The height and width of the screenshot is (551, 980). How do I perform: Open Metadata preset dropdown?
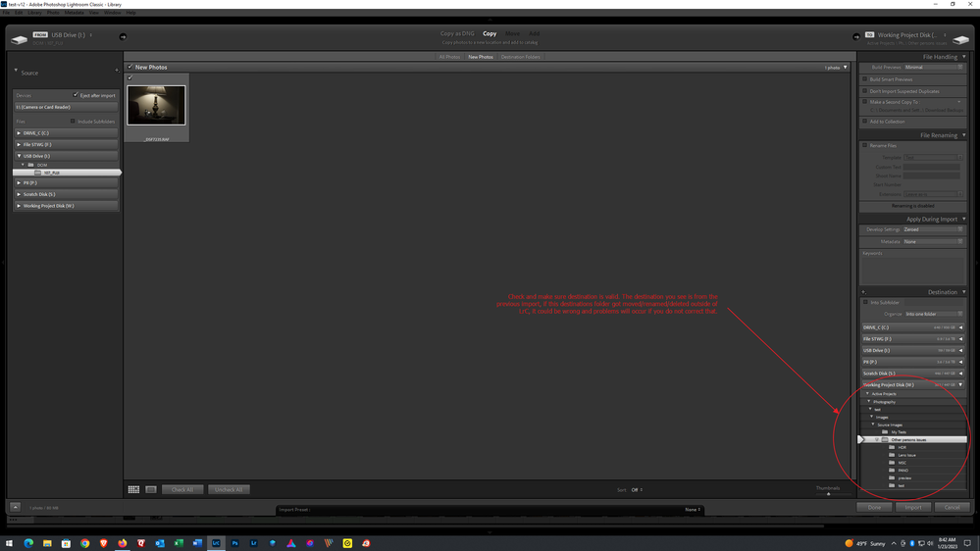point(934,242)
